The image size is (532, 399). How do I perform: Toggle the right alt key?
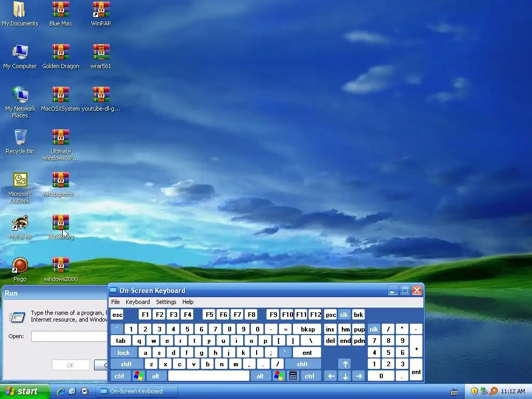pyautogui.click(x=260, y=376)
